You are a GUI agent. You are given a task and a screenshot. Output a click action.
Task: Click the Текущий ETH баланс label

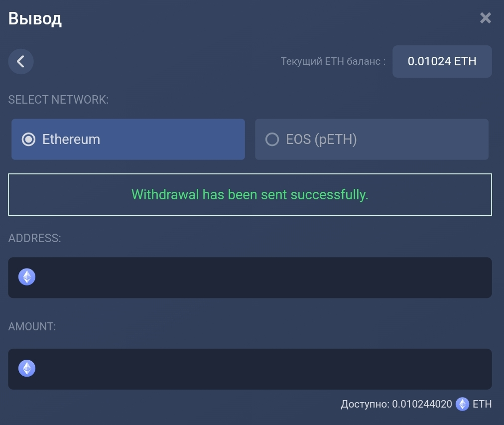tap(333, 62)
